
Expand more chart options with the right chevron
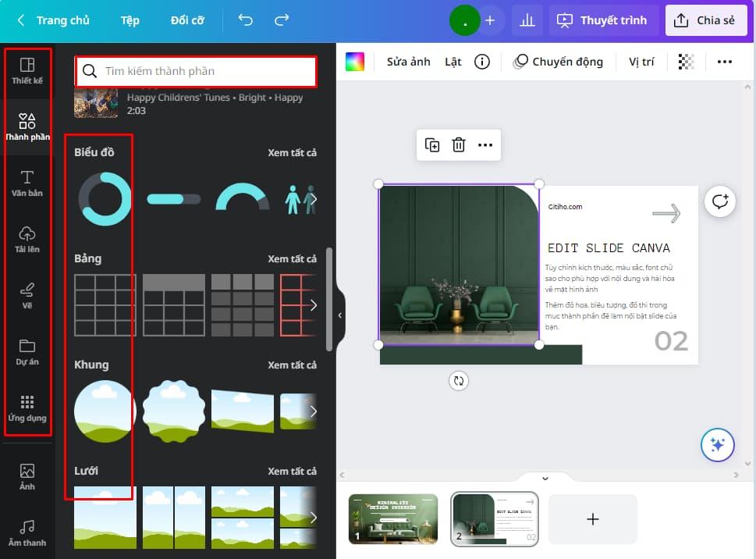click(x=316, y=200)
